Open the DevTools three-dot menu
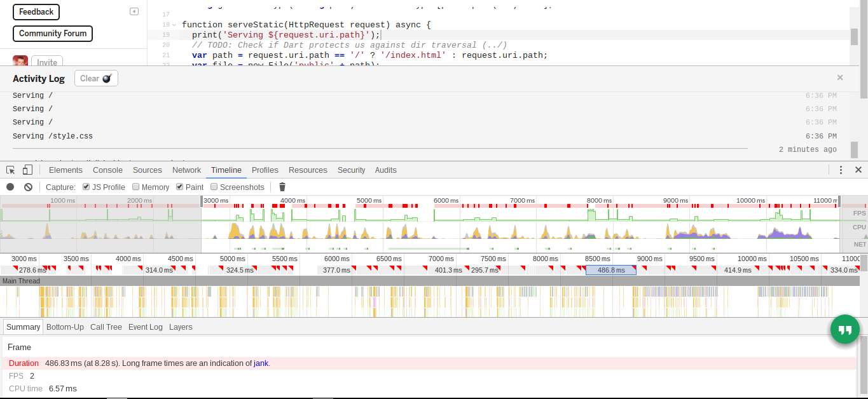Image resolution: width=868 pixels, height=399 pixels. [841, 170]
